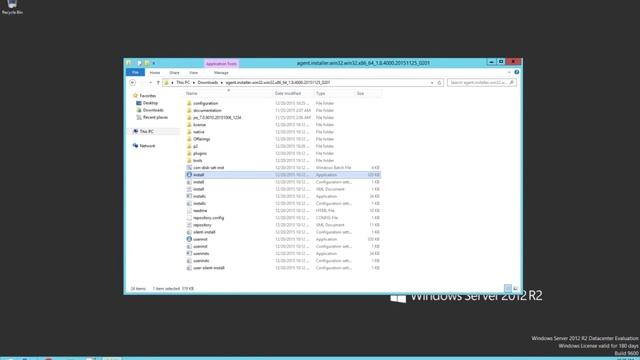Image resolution: width=640 pixels, height=360 pixels.
Task: Open the File ribbon tab
Action: tap(135, 73)
